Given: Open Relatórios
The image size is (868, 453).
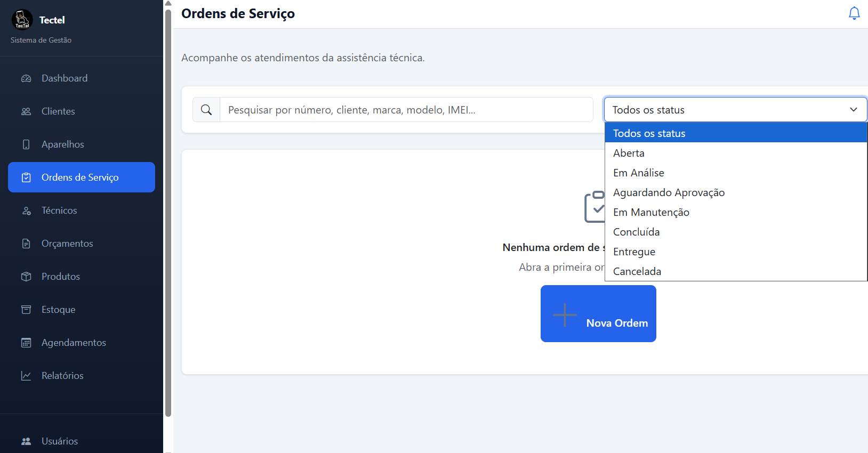Looking at the screenshot, I should [x=82, y=376].
